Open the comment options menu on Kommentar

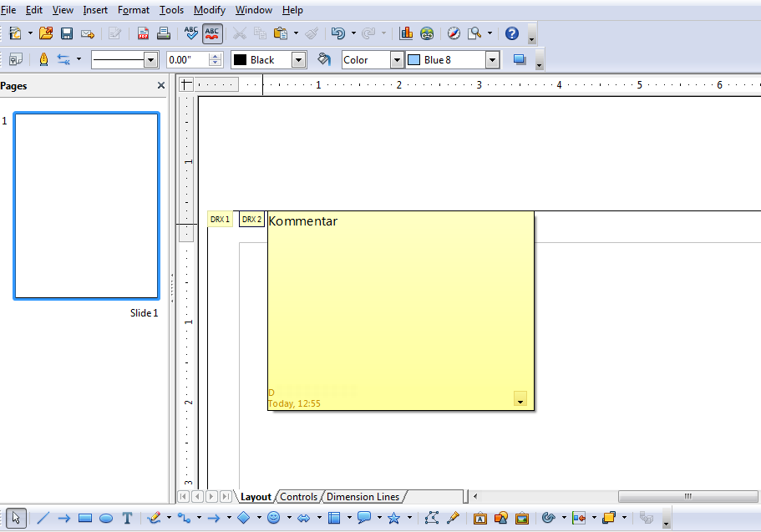tap(520, 399)
